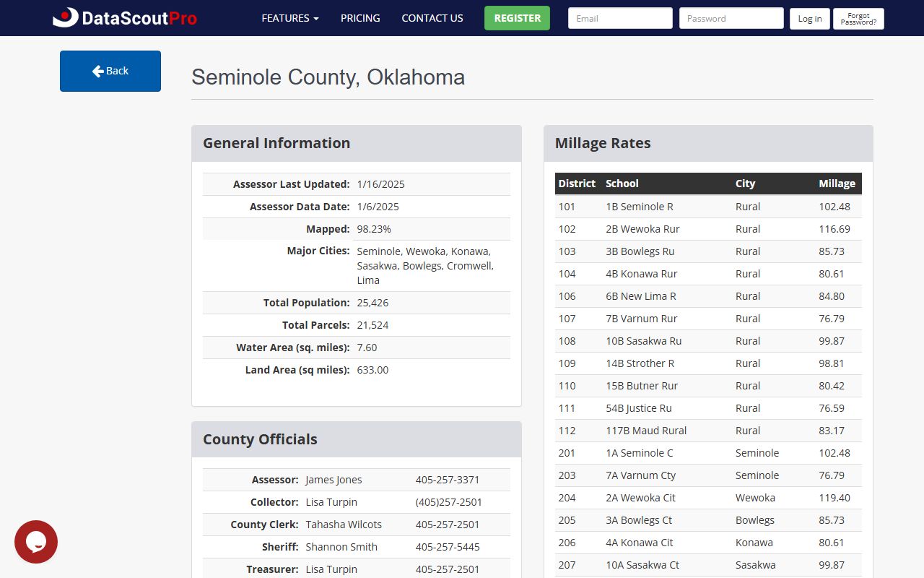The height and width of the screenshot is (578, 924).
Task: Click school 7B Varnum Rur
Action: (642, 319)
